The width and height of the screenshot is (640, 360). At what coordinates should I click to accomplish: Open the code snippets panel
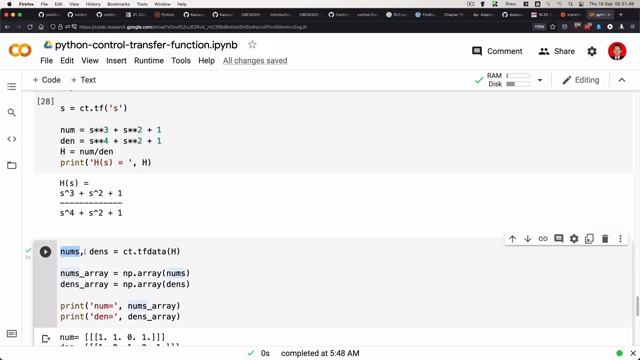(x=11, y=139)
